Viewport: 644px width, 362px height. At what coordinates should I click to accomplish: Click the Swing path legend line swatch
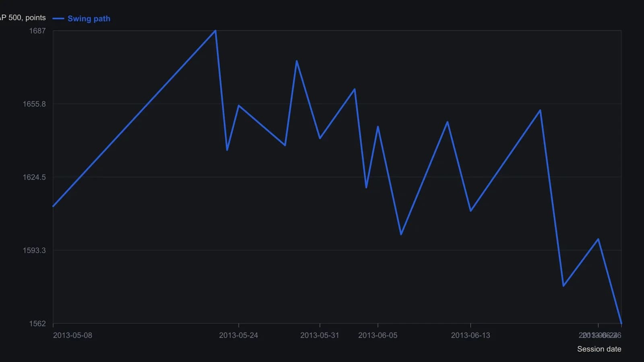point(58,19)
